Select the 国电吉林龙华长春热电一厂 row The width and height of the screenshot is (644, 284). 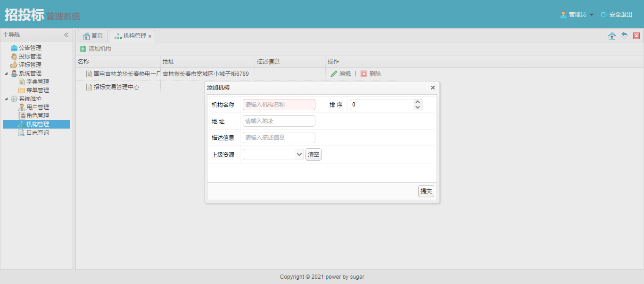pyautogui.click(x=238, y=74)
